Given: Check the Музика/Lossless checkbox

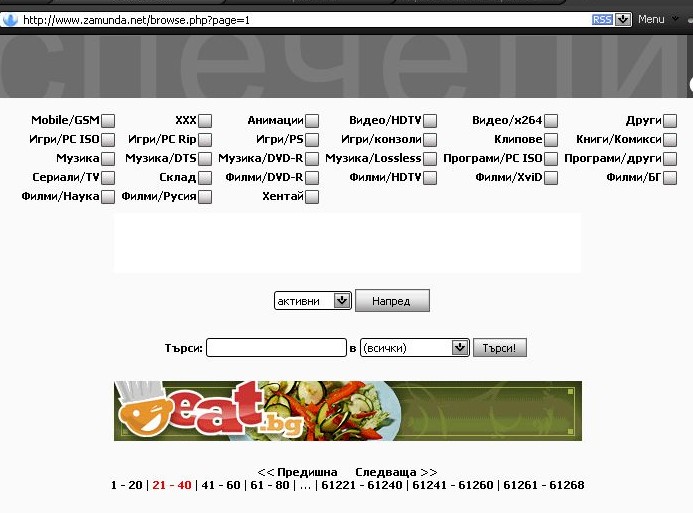Looking at the screenshot, I should pyautogui.click(x=430, y=159).
